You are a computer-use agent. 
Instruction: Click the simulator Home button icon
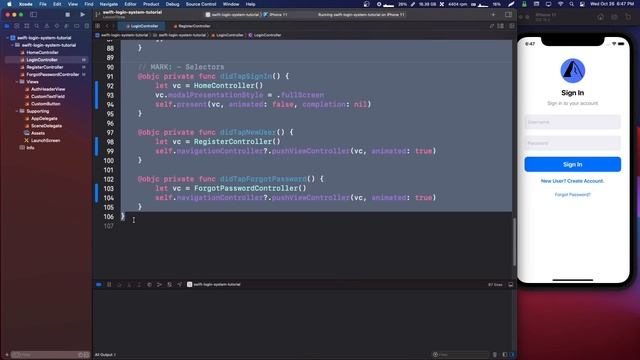pyautogui.click(x=600, y=17)
